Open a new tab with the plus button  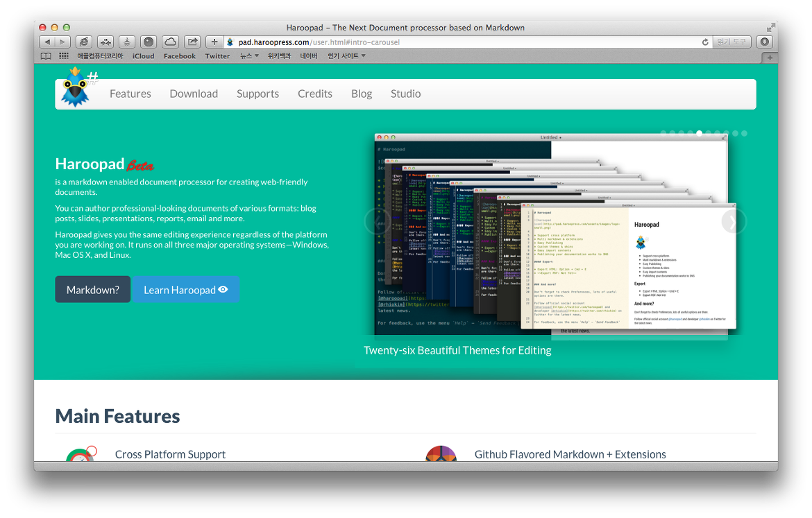pos(770,58)
